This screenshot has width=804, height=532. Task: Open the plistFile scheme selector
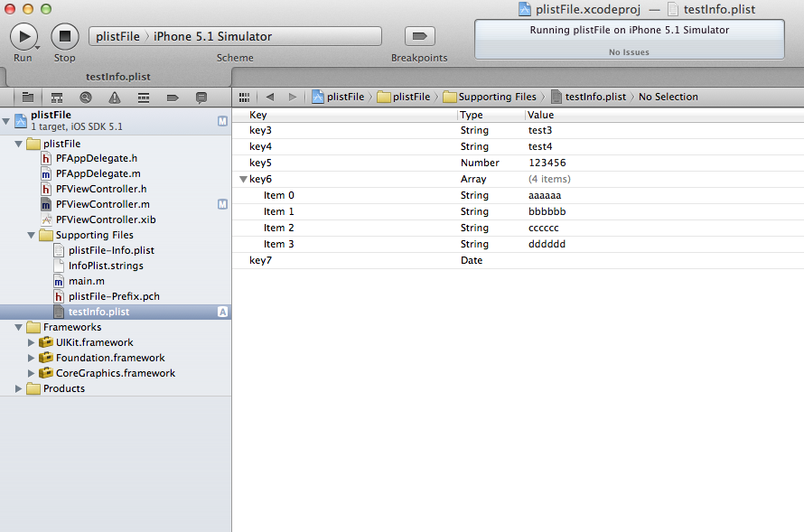(x=117, y=36)
